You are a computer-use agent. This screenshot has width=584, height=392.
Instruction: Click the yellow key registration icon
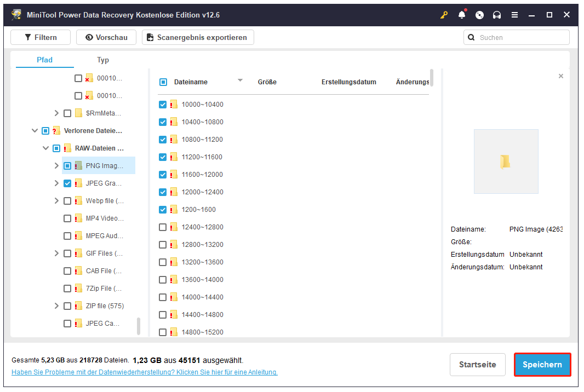click(444, 15)
